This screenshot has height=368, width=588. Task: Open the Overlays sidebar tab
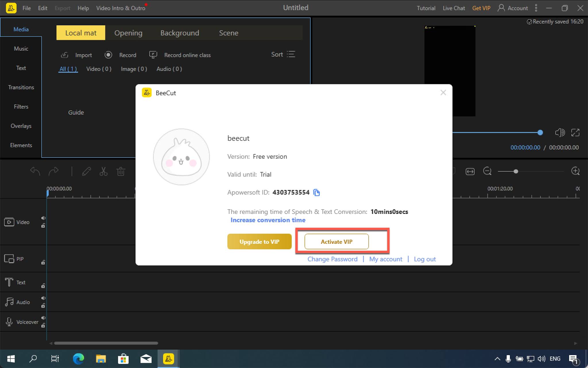pyautogui.click(x=21, y=126)
